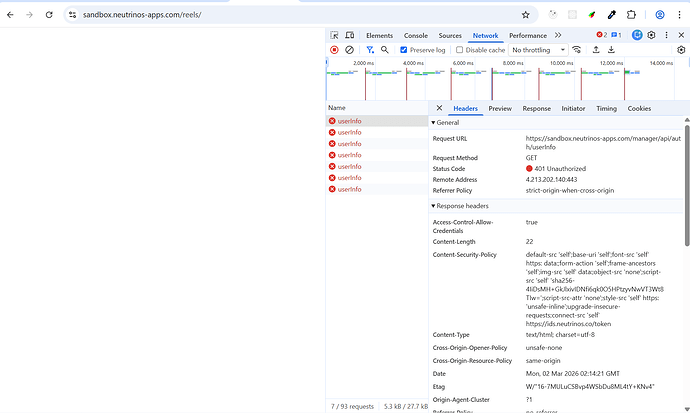Open the Response tab of the request
The height and width of the screenshot is (413, 690).
pos(536,109)
